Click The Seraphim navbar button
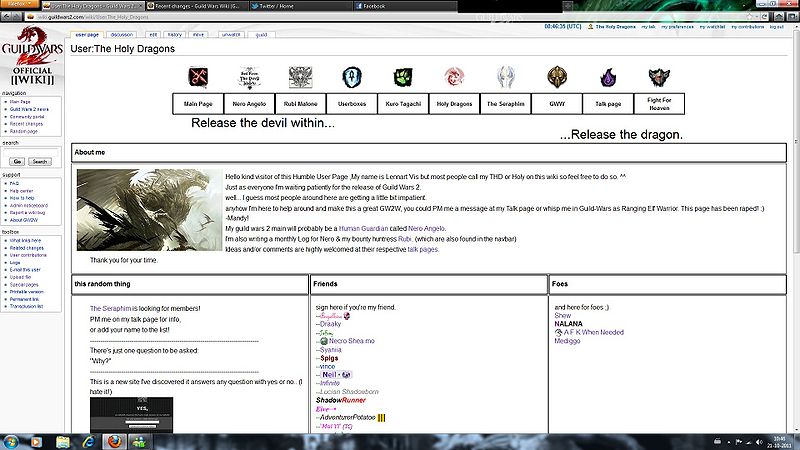 click(506, 104)
